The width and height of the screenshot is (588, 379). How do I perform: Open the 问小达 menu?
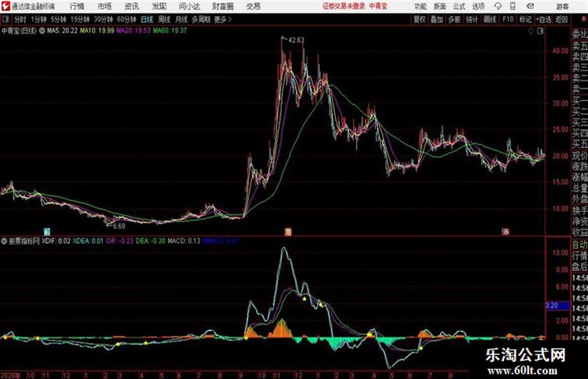pyautogui.click(x=189, y=6)
